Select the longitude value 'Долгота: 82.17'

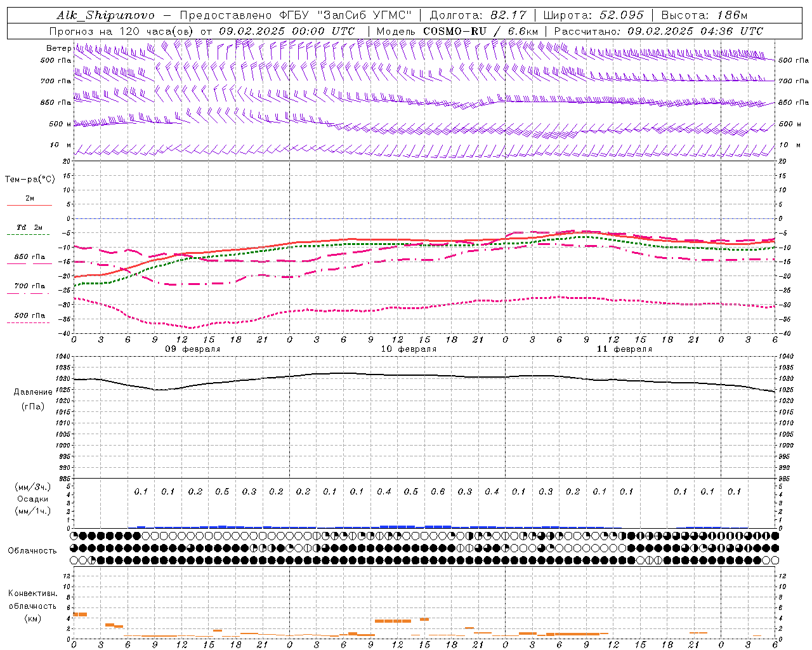pyautogui.click(x=478, y=15)
